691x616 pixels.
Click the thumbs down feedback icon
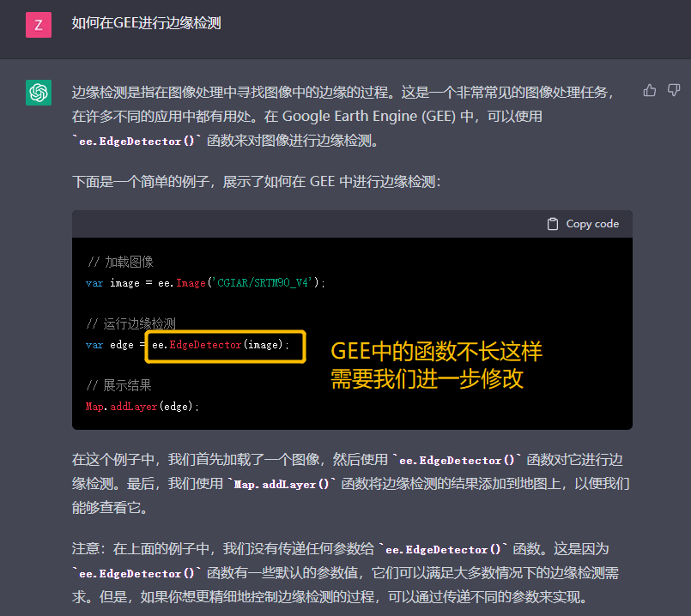673,90
